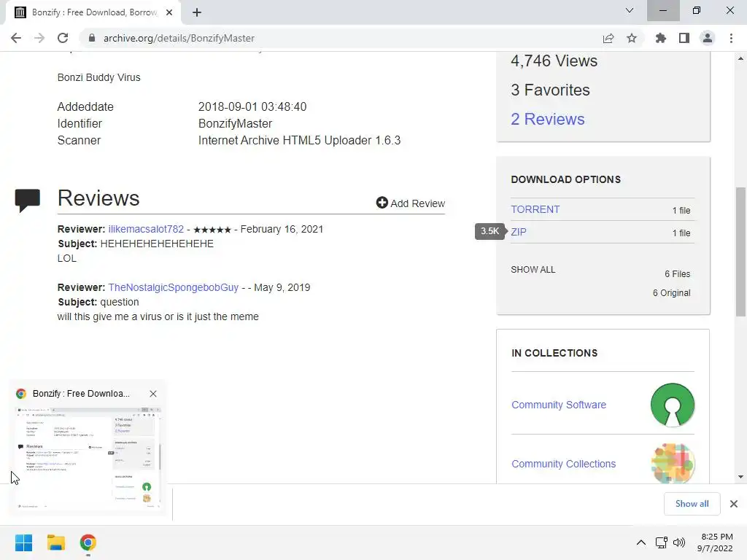The height and width of the screenshot is (560, 747).
Task: Click the BonzifyMaster identifier value
Action: pyautogui.click(x=235, y=124)
